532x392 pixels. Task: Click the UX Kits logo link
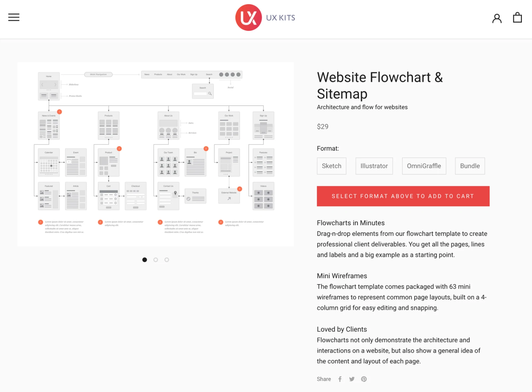point(266,17)
